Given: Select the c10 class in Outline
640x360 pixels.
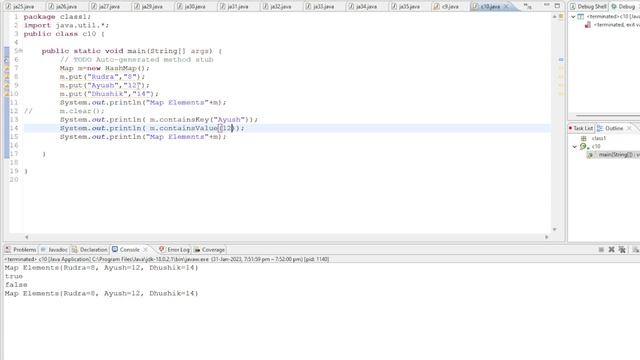Looking at the screenshot, I should click(591, 147).
